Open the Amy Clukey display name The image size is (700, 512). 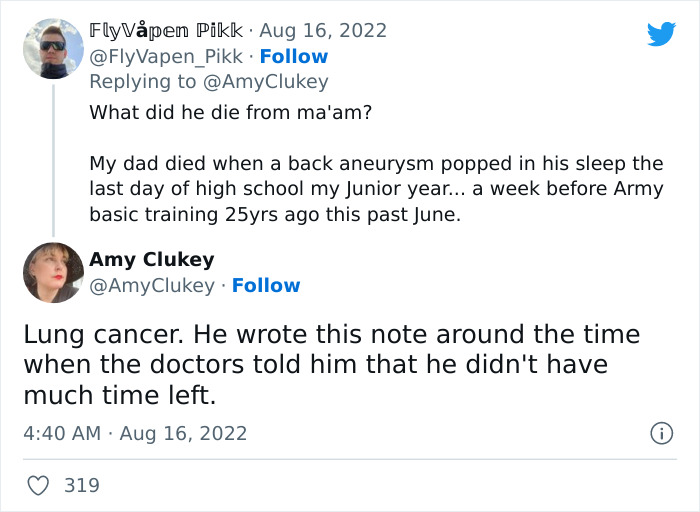[152, 259]
